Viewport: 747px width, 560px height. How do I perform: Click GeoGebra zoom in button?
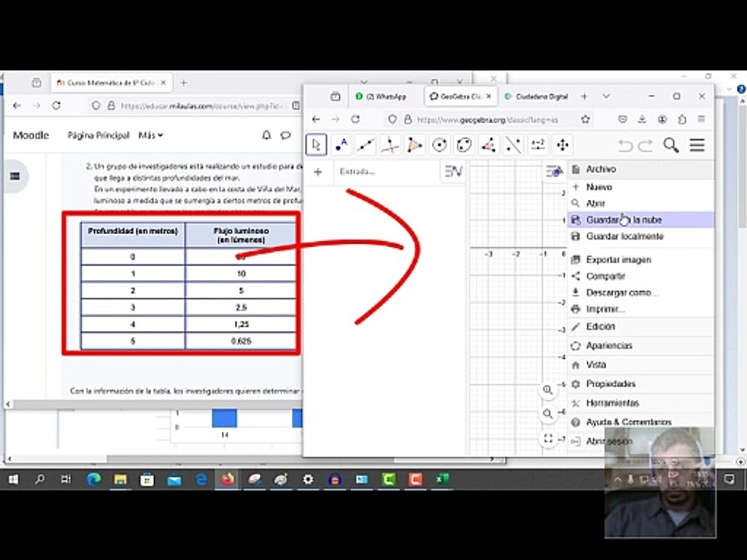[x=548, y=390]
